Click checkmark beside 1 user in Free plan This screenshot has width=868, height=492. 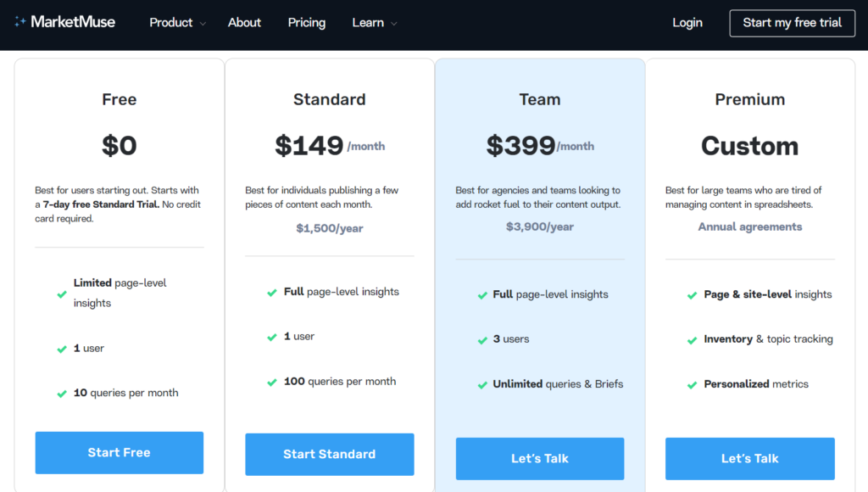tap(62, 349)
